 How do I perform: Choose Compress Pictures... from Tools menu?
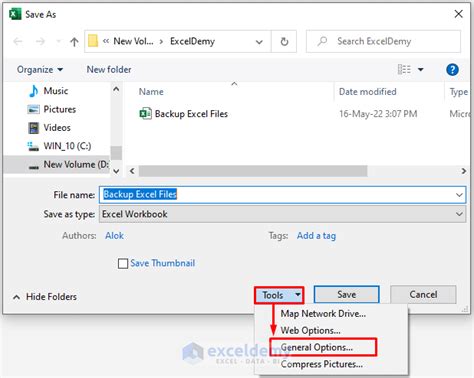click(322, 364)
